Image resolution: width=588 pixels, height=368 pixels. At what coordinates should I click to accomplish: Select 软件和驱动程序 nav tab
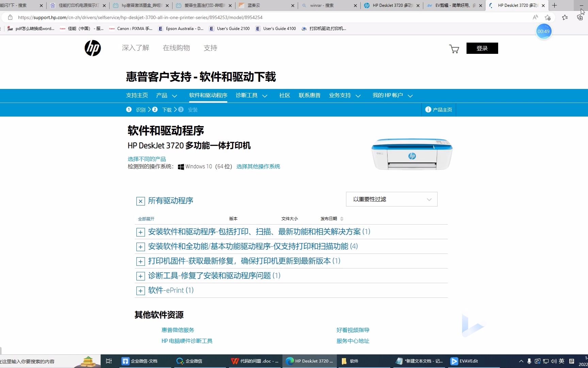[x=208, y=95]
